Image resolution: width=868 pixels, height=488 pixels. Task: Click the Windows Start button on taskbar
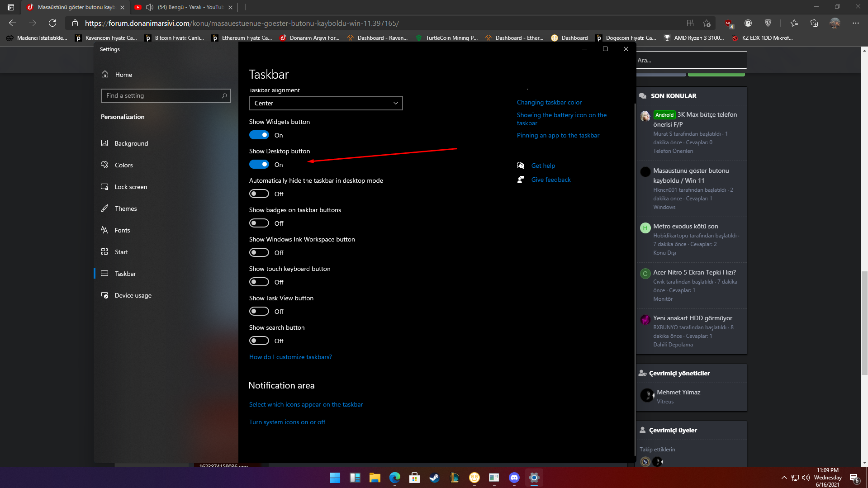tap(335, 478)
